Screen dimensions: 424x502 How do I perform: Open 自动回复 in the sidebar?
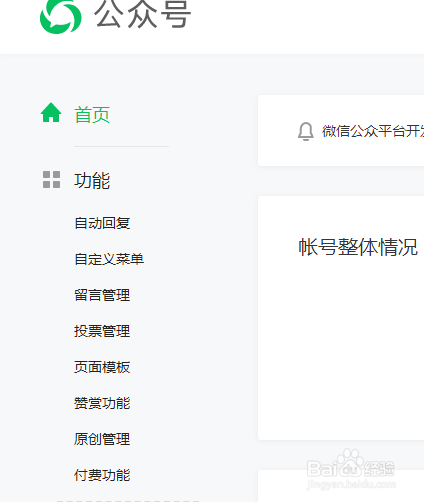pos(102,223)
